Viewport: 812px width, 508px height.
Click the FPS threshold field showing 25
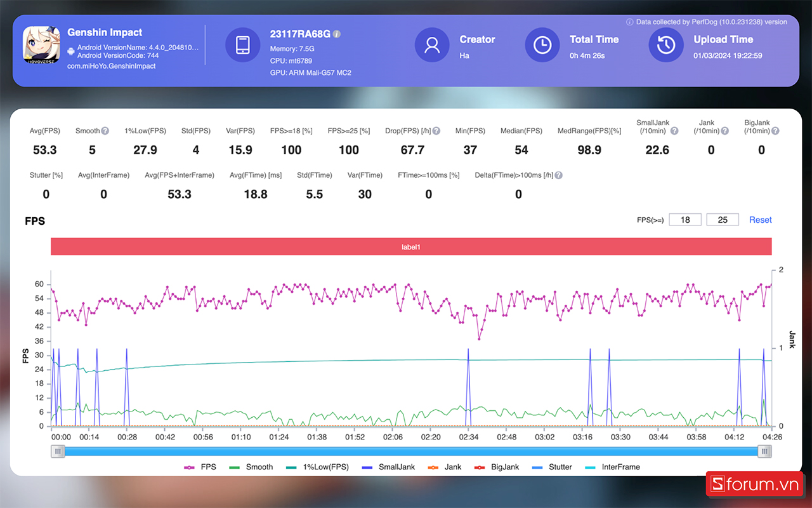coord(723,220)
